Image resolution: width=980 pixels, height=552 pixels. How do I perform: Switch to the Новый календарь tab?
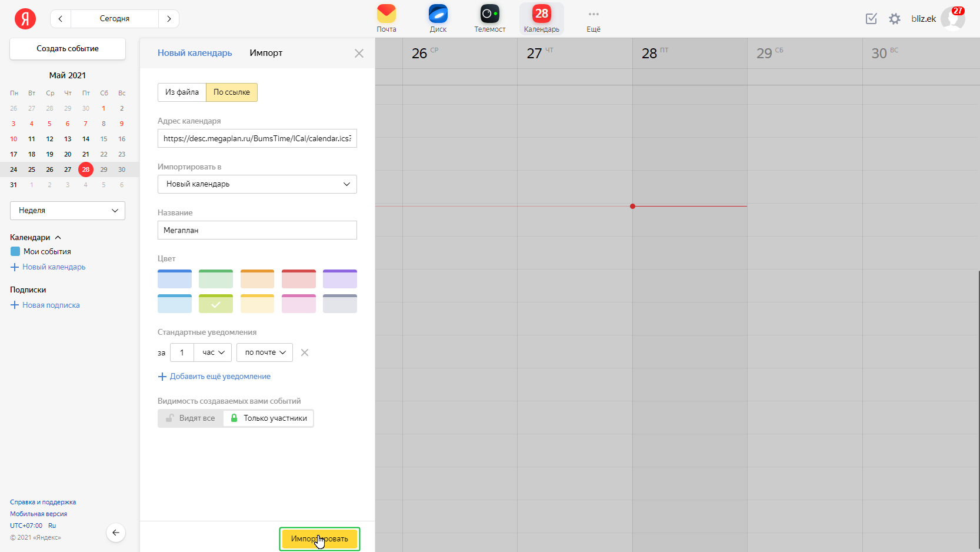tap(195, 53)
